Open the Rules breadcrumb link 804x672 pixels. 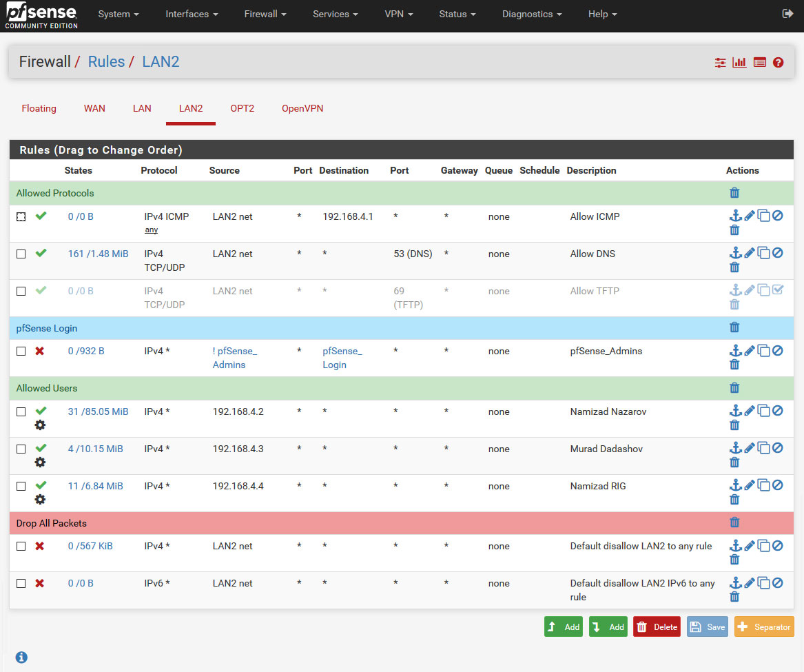[106, 61]
